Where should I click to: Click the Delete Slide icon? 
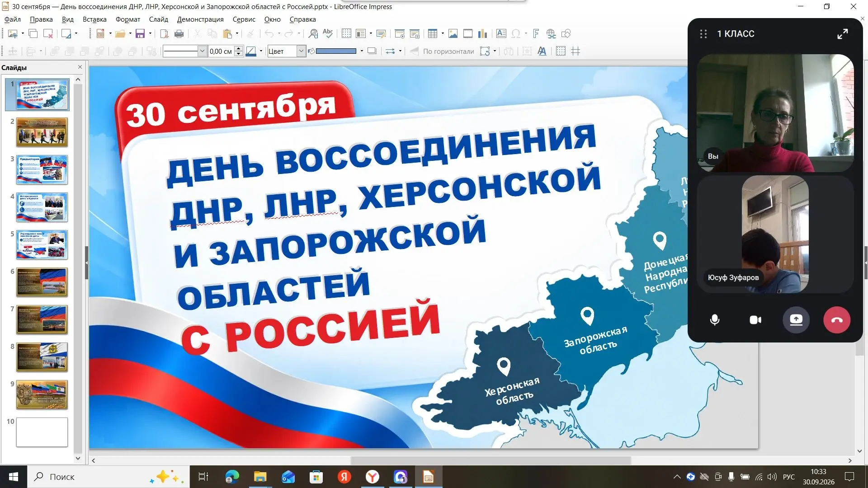48,33
